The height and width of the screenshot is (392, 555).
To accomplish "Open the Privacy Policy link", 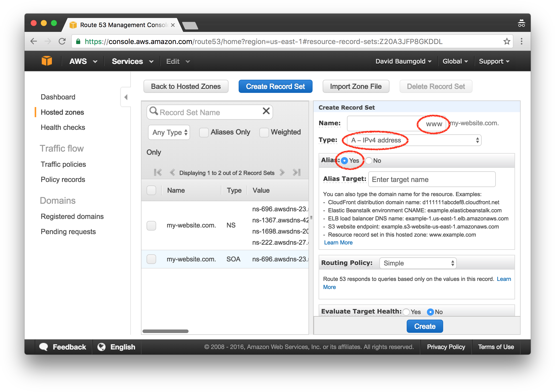I will coord(446,347).
